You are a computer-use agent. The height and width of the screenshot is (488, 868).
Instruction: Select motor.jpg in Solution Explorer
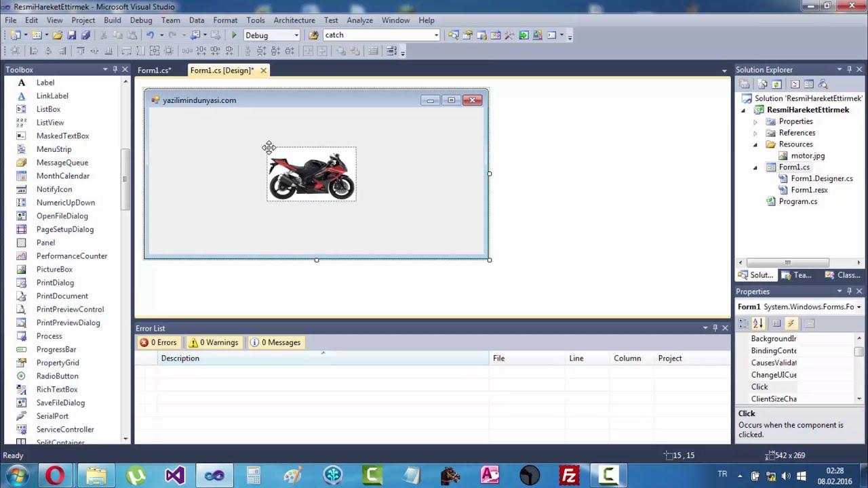[x=808, y=156]
